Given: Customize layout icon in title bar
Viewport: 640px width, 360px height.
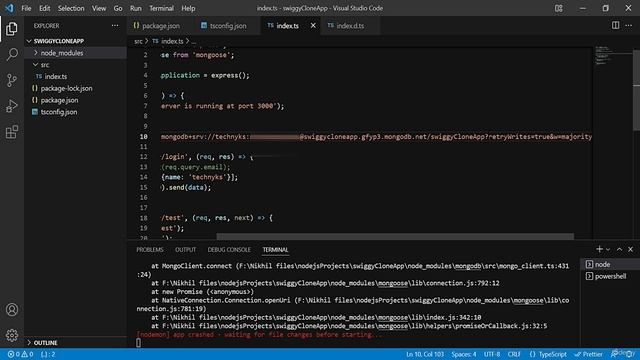Looking at the screenshot, I should point(559,8).
